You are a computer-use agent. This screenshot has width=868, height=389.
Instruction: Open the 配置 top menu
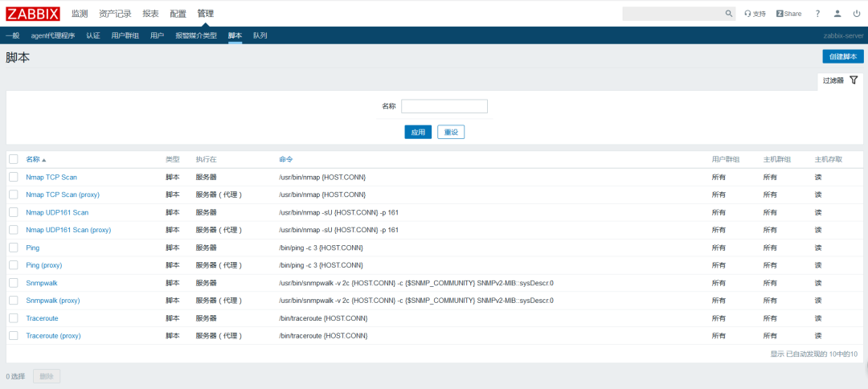click(178, 14)
